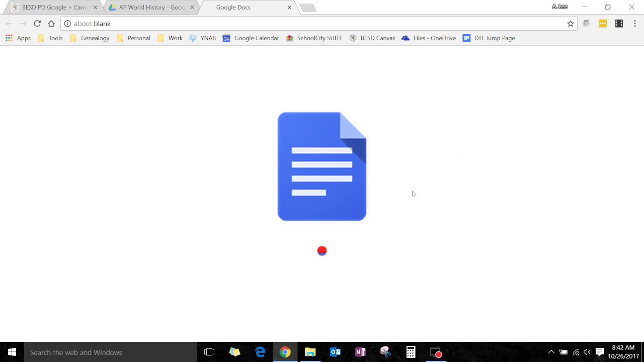Open the Action Center notifications
The width and height of the screenshot is (644, 362).
click(599, 352)
